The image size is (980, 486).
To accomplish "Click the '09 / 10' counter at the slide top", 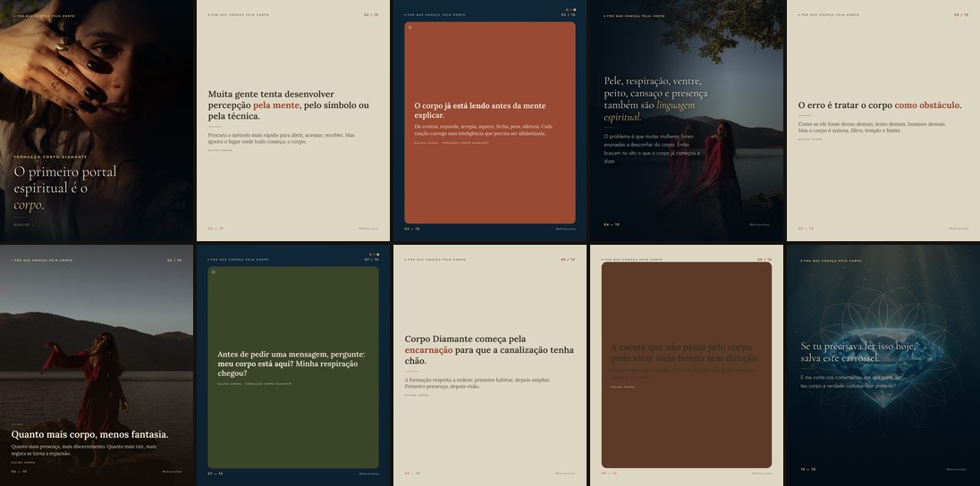I will click(765, 259).
